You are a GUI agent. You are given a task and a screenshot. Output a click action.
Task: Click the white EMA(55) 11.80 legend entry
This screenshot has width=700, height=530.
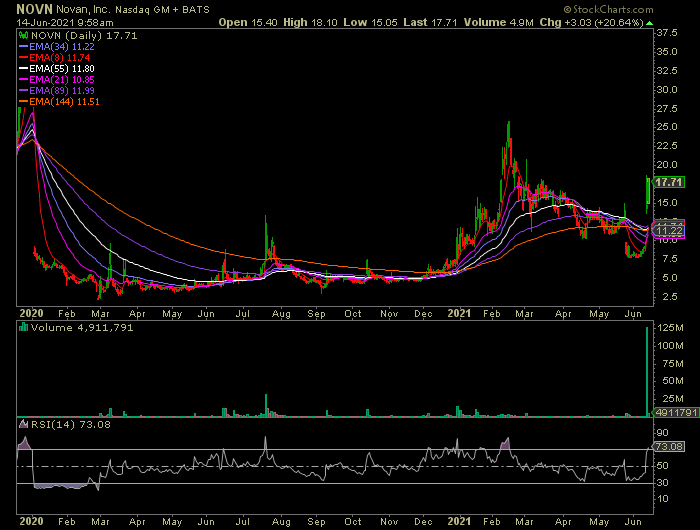pyautogui.click(x=57, y=69)
